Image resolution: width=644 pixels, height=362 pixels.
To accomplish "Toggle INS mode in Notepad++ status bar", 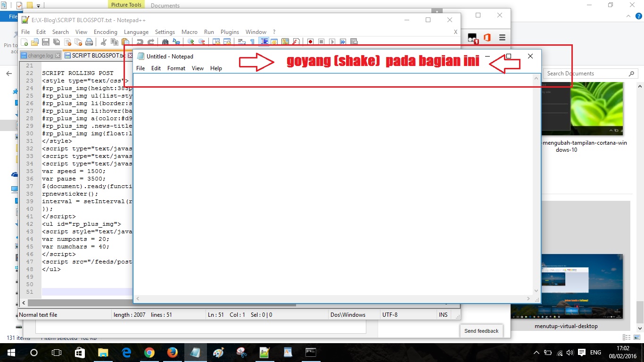I will (443, 314).
